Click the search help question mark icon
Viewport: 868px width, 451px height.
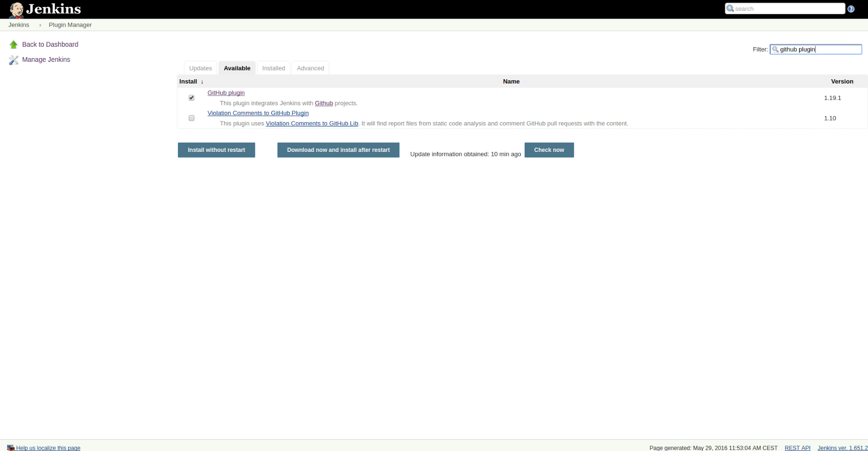click(x=851, y=9)
